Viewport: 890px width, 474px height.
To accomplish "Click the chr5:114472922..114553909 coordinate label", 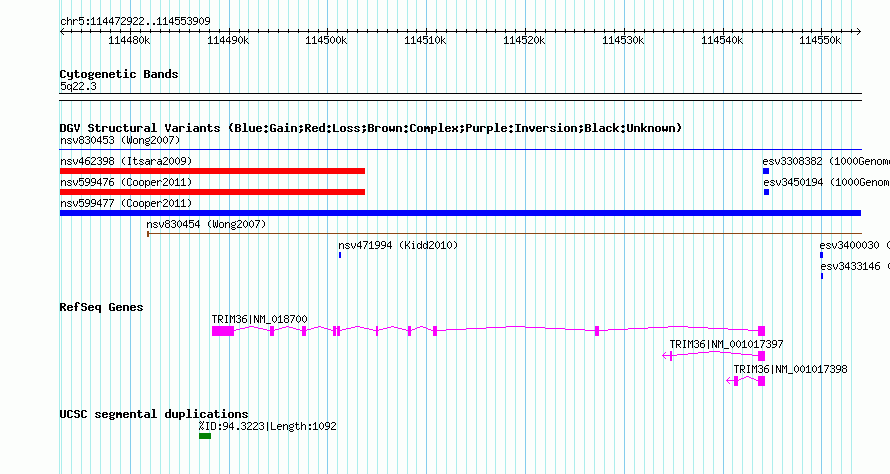I will (x=135, y=21).
